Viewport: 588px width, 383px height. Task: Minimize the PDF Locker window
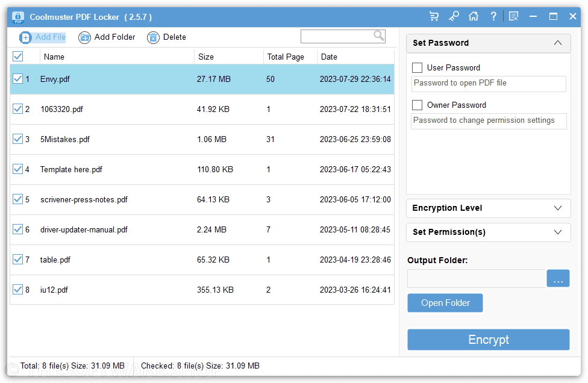(533, 16)
